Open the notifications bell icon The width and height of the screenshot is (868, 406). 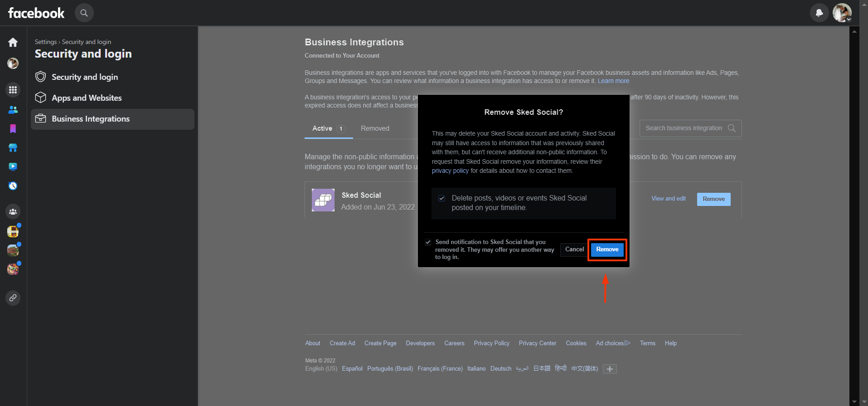(820, 13)
